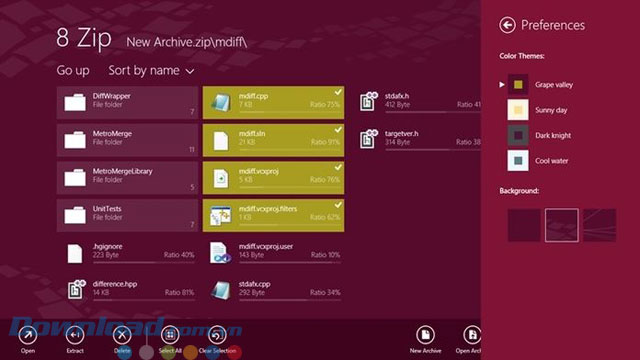Screen dimensions: 640x360
Task: Click the Cool water theme label
Action: click(551, 161)
